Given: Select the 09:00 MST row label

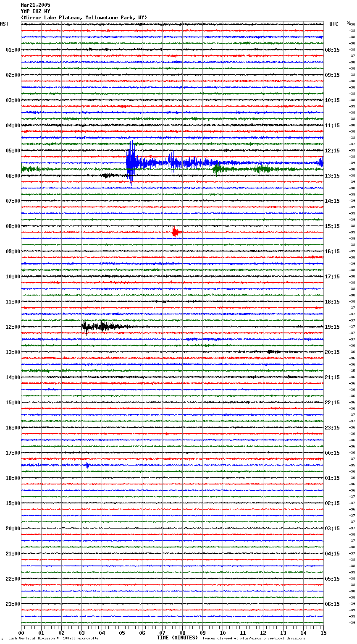Looking at the screenshot, I should point(13,251).
